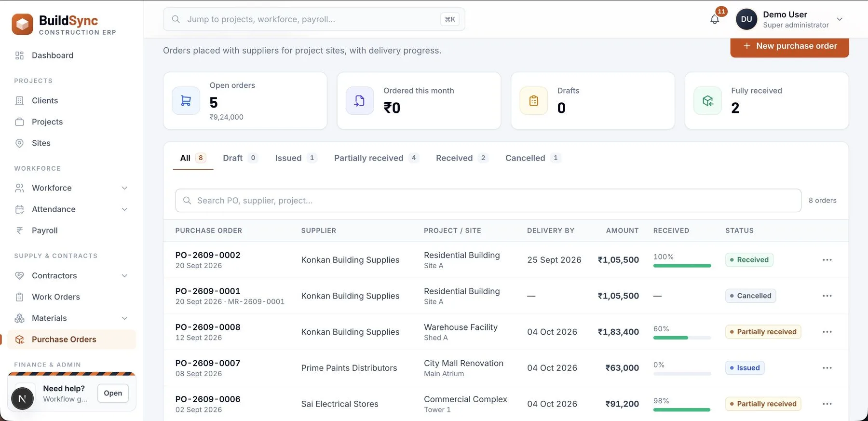Go to the Dashboard page
868x421 pixels.
71,55
